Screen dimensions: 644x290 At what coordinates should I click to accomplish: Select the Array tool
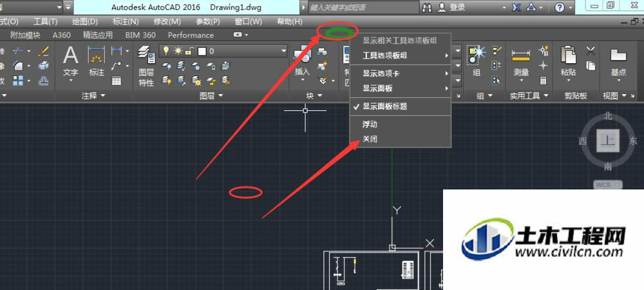point(18,81)
